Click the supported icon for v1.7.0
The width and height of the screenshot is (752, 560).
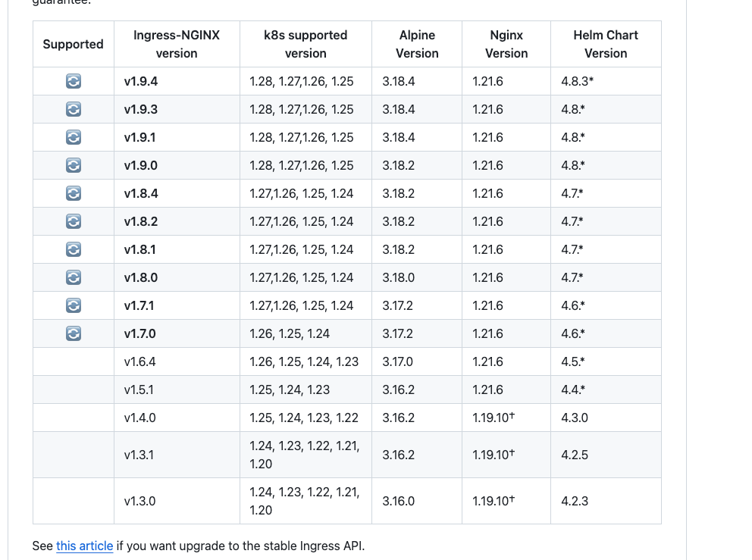[74, 333]
